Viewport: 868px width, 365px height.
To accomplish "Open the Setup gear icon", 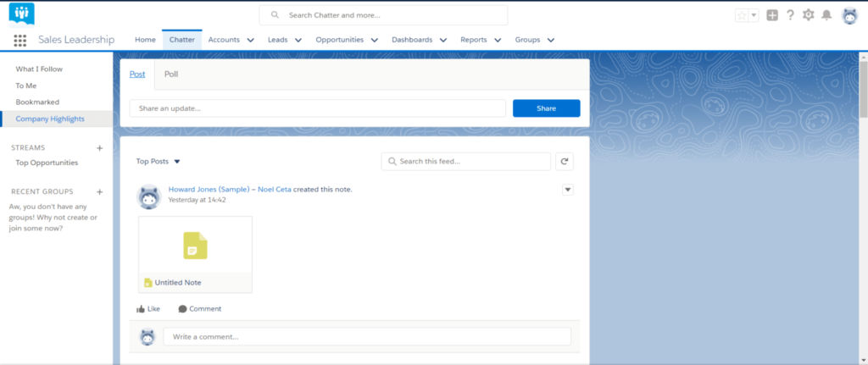I will tap(808, 15).
